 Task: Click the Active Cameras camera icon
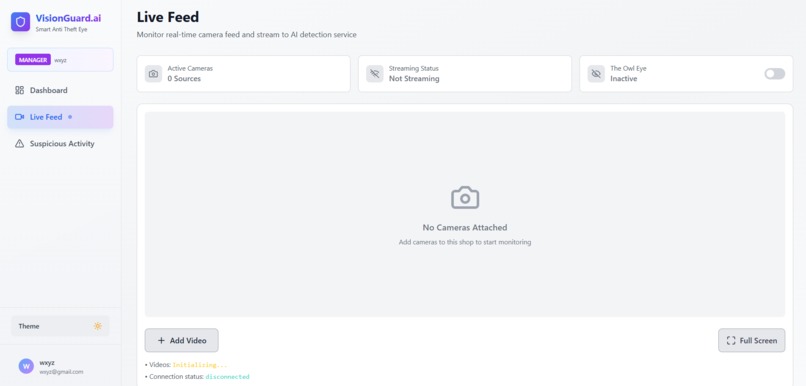(x=153, y=74)
